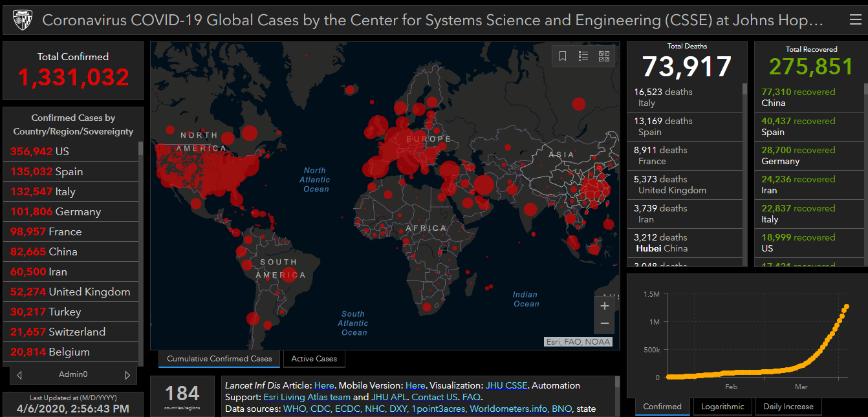Open the Lancet article Here link
Screen dimensions: 868x417
(324, 385)
